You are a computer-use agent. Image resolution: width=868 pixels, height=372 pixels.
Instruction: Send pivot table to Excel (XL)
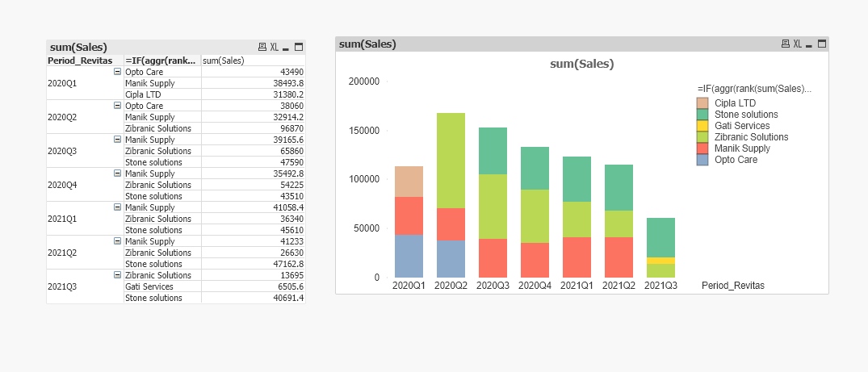(275, 47)
